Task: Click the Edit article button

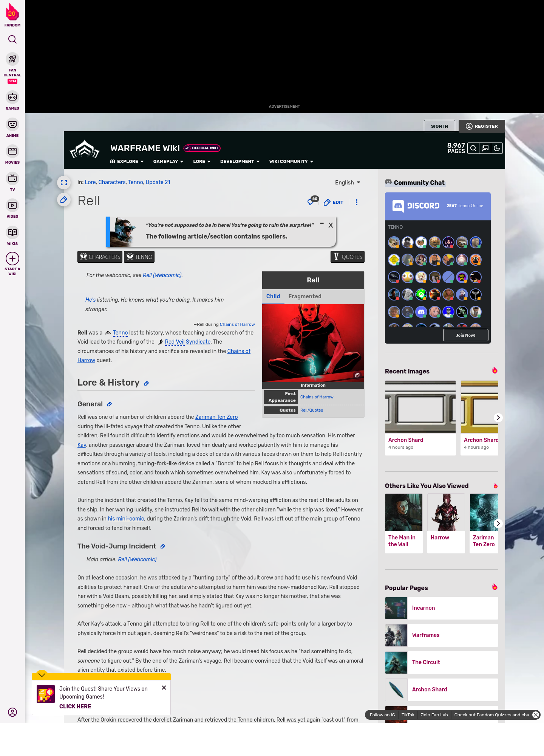Action: click(334, 202)
